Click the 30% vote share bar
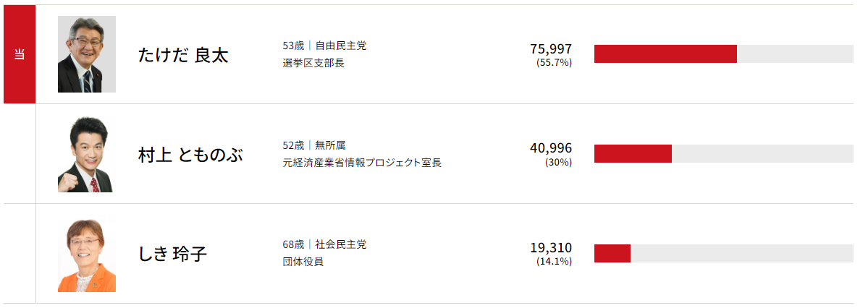Screen dimensions: 868x308 [633, 154]
